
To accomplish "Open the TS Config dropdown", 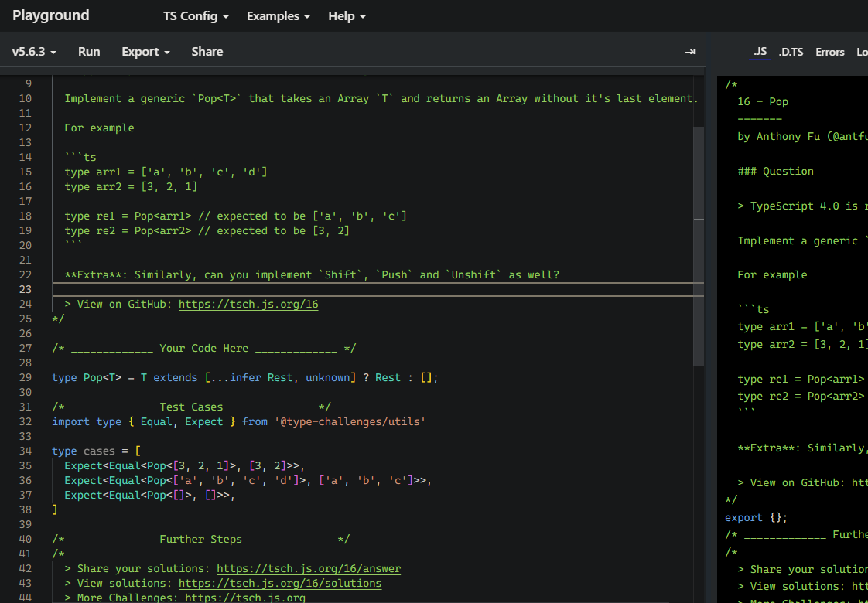I will [x=195, y=16].
